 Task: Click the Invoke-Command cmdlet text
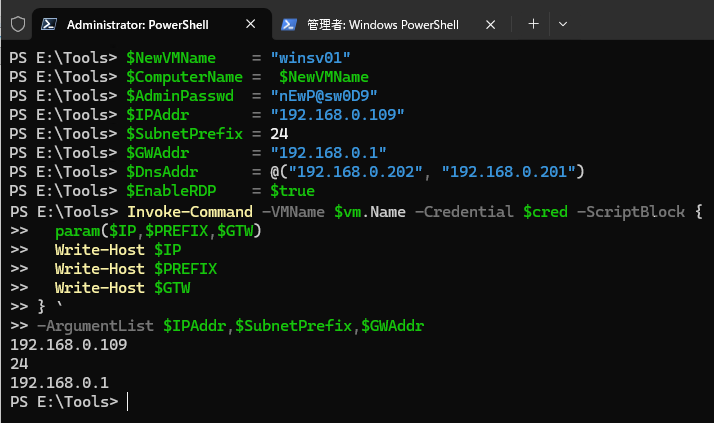pyautogui.click(x=190, y=212)
